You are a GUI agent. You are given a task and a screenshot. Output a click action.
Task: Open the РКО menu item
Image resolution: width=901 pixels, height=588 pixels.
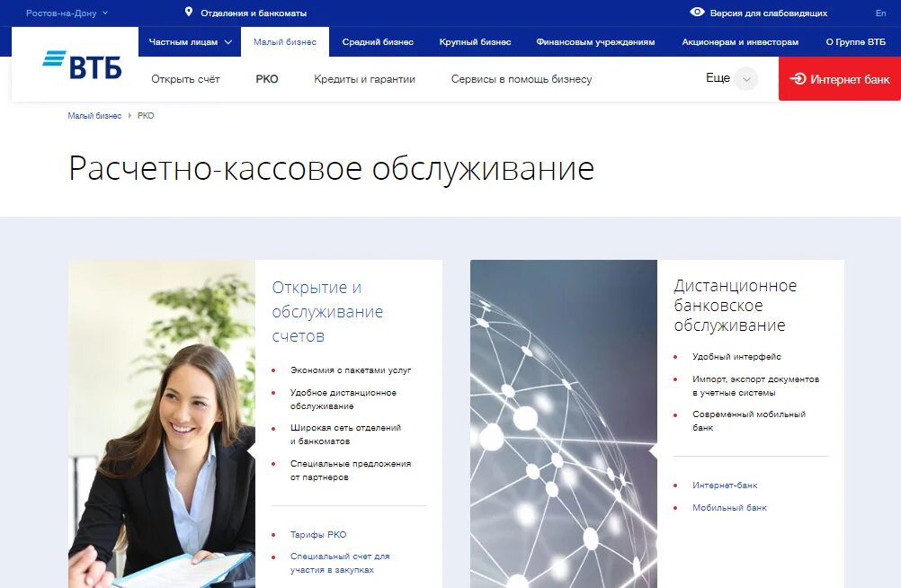267,79
